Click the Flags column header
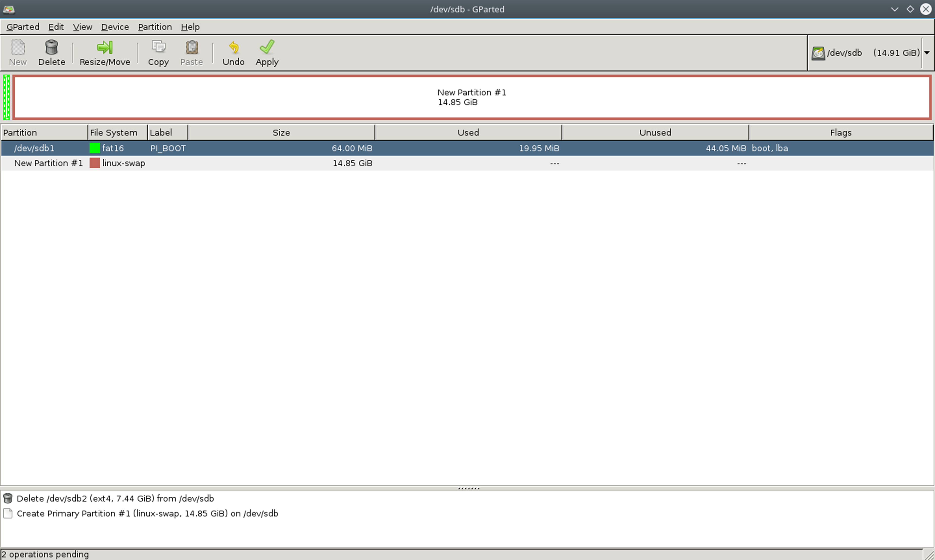Screen dimensions: 935x560 [841, 132]
